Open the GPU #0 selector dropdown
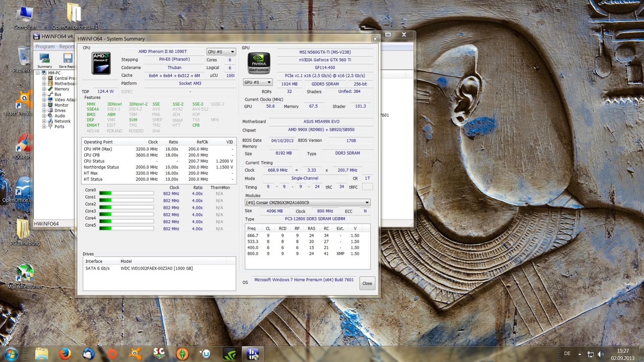 pos(258,82)
